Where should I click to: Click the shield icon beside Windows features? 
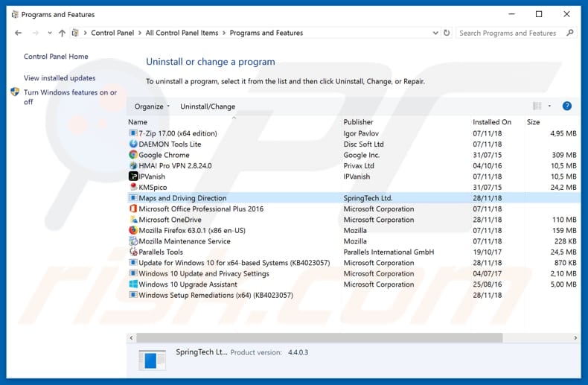click(x=15, y=92)
